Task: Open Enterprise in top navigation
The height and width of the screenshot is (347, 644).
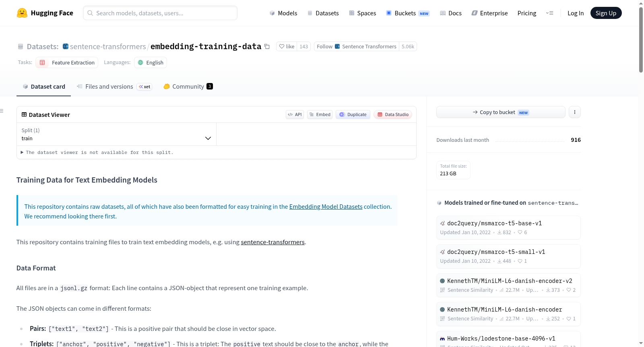Action: point(490,13)
